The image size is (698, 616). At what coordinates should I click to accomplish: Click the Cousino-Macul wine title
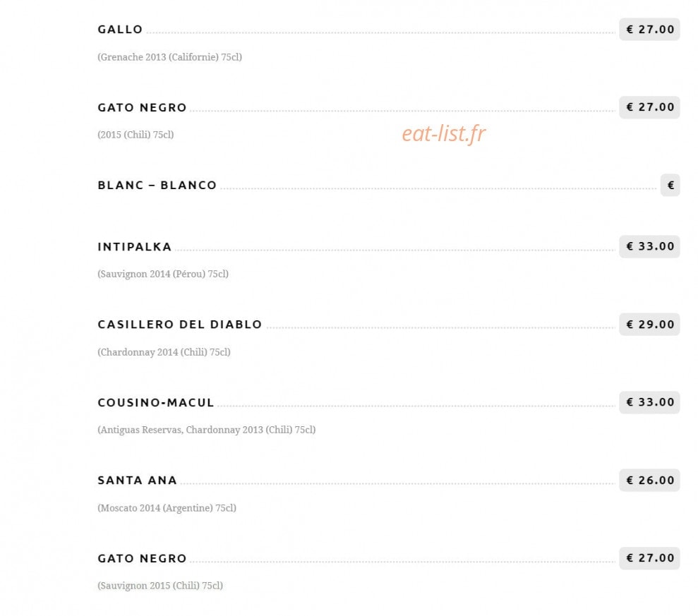(x=156, y=402)
